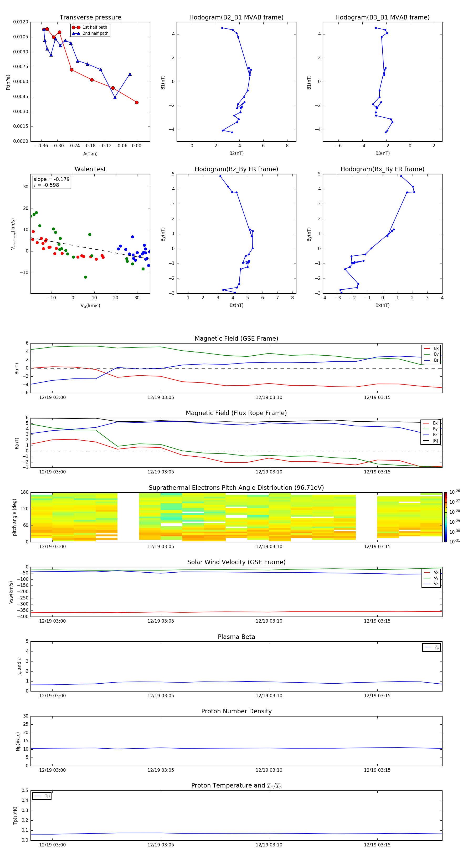The width and height of the screenshot is (473, 868).
Task: Click the 180 tick on pitch angle axis
Action: 24,492
